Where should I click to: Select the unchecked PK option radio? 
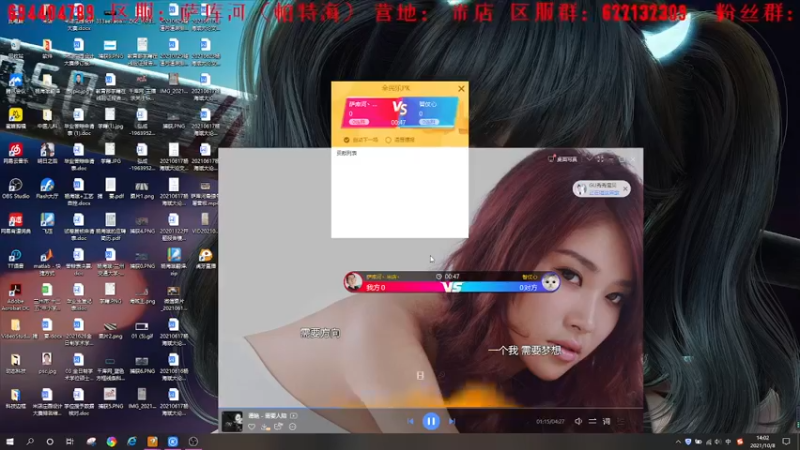coord(388,140)
